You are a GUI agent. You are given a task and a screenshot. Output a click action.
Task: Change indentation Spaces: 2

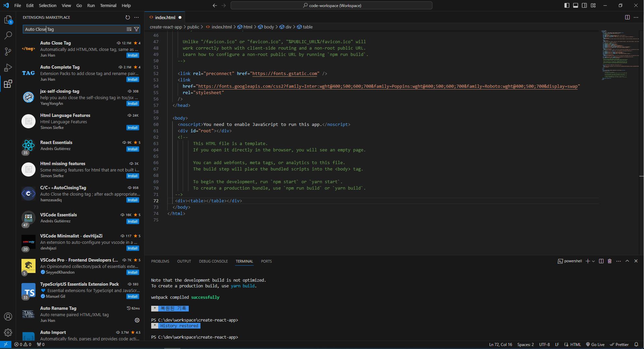click(525, 344)
